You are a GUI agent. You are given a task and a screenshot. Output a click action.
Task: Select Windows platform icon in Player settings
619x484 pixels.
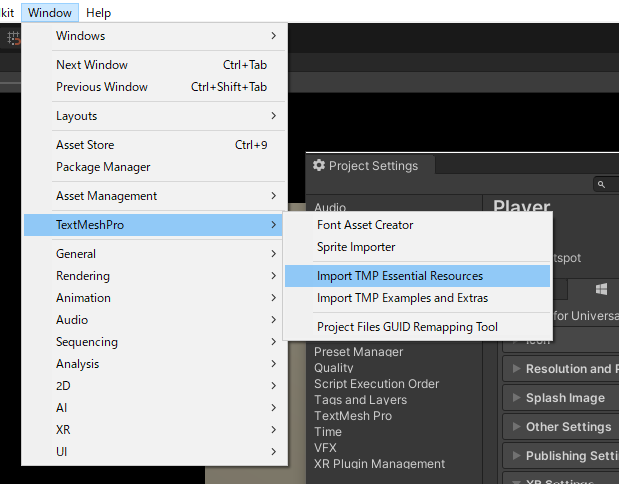(x=601, y=289)
